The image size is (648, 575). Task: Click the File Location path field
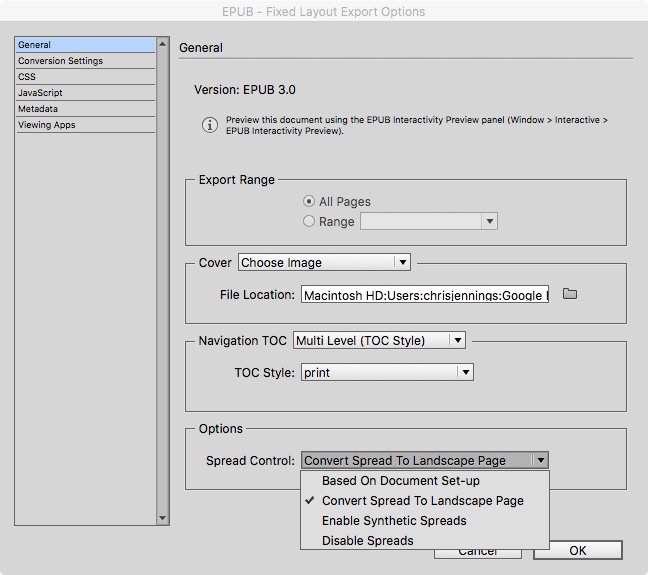pos(425,294)
